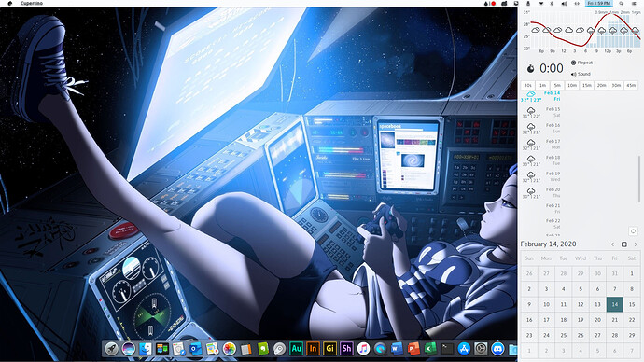The image size is (644, 362).
Task: Toggle the timer Repeat option
Action: tap(581, 63)
